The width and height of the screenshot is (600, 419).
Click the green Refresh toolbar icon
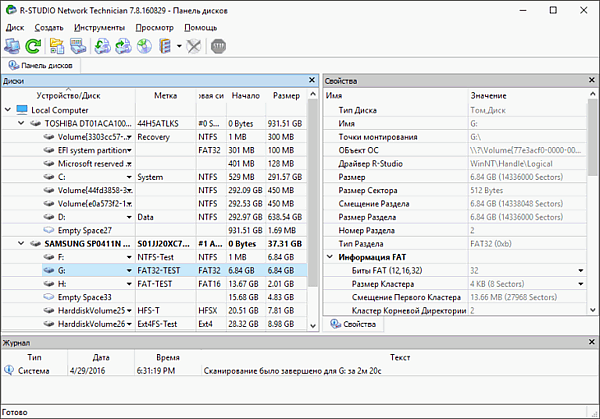[34, 46]
